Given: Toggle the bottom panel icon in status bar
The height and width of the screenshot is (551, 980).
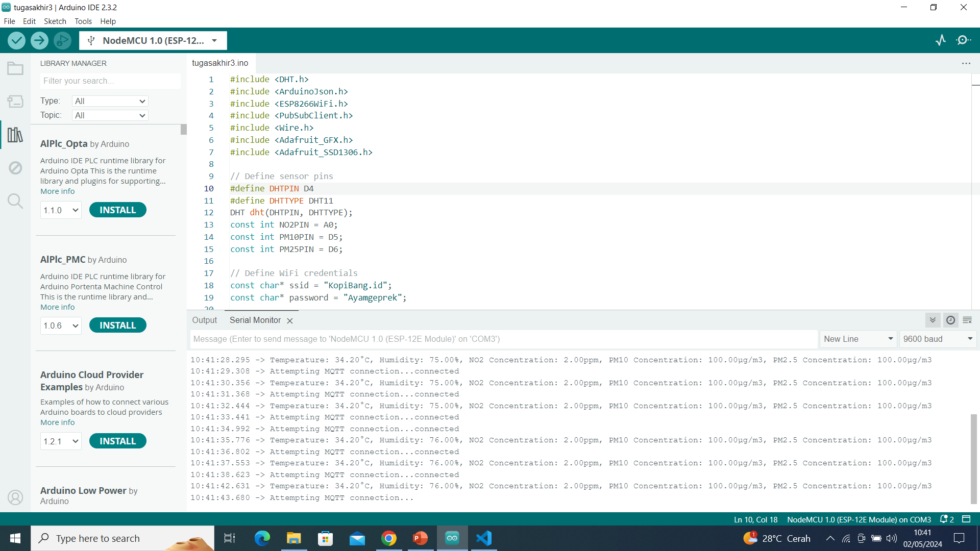Looking at the screenshot, I should tap(966, 519).
